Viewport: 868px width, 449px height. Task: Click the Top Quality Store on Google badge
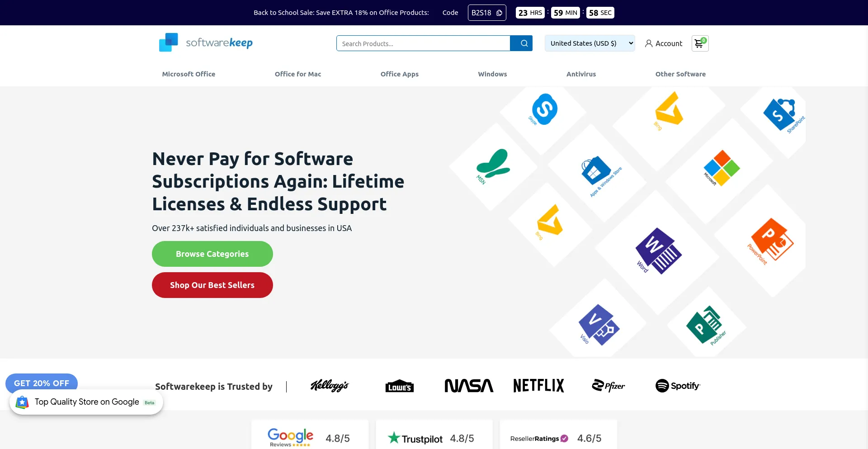pyautogui.click(x=86, y=402)
